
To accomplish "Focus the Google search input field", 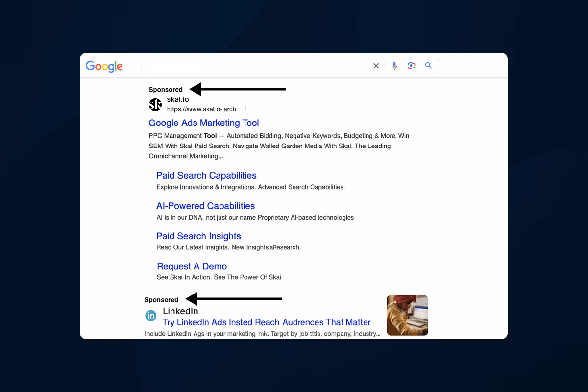I will pyautogui.click(x=291, y=66).
